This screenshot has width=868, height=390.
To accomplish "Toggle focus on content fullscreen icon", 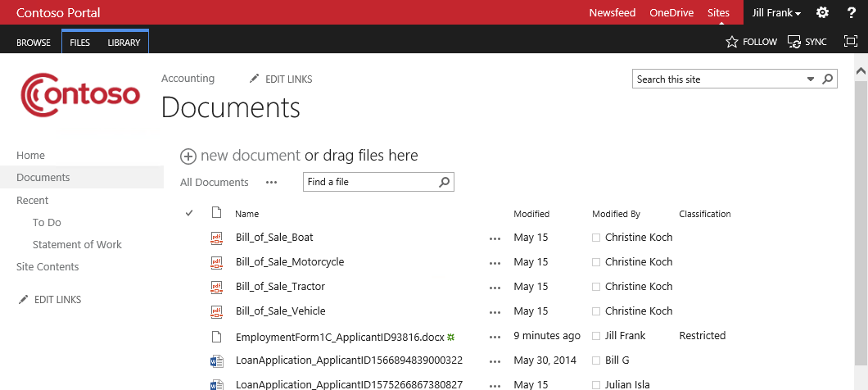I will (850, 41).
